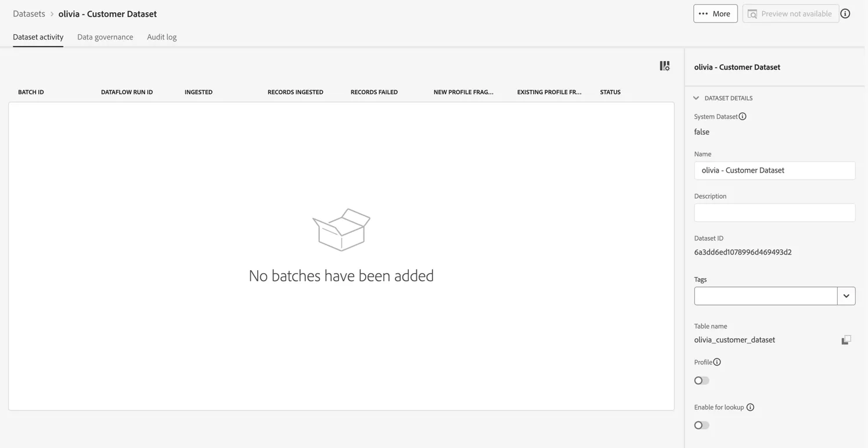868x448 pixels.
Task: Select the Dataset ID value 6a3dd6ed1078996d469493d2
Action: pyautogui.click(x=743, y=252)
